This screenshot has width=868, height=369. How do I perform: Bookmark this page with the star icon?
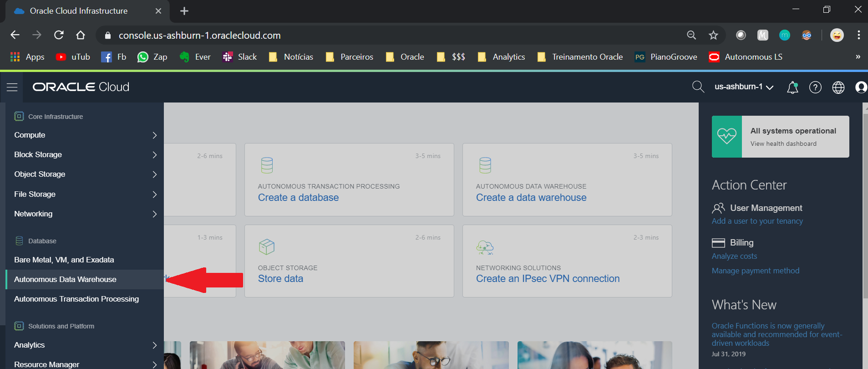click(x=713, y=35)
